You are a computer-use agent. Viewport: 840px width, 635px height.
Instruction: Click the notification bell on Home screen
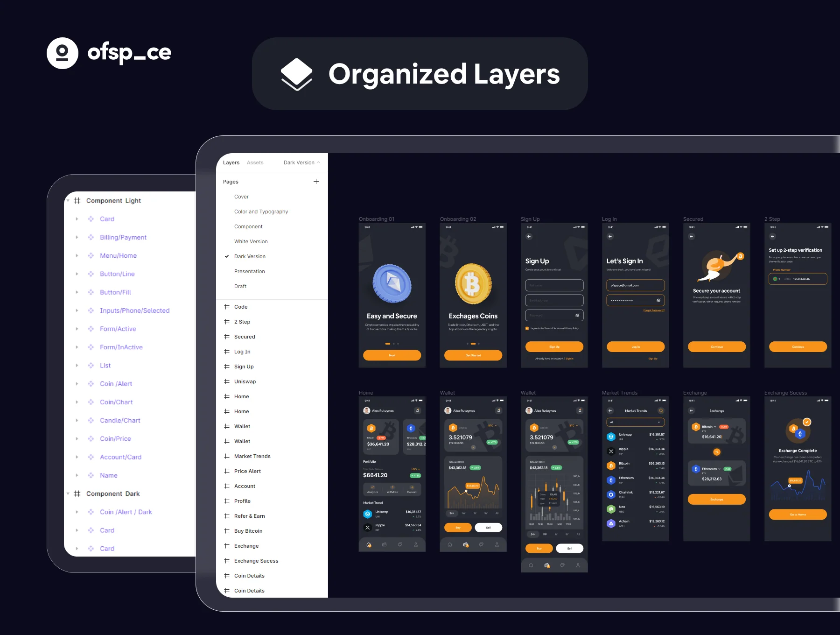coord(417,411)
